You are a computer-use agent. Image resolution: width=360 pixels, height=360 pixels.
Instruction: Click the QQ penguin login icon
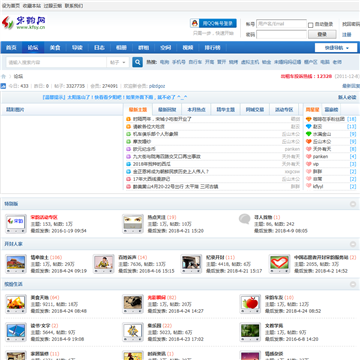(194, 23)
